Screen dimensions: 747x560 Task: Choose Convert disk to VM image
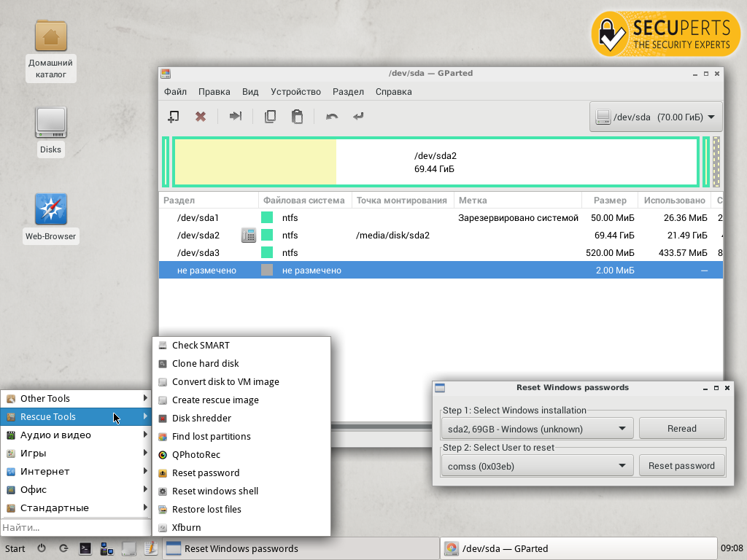coord(241,382)
